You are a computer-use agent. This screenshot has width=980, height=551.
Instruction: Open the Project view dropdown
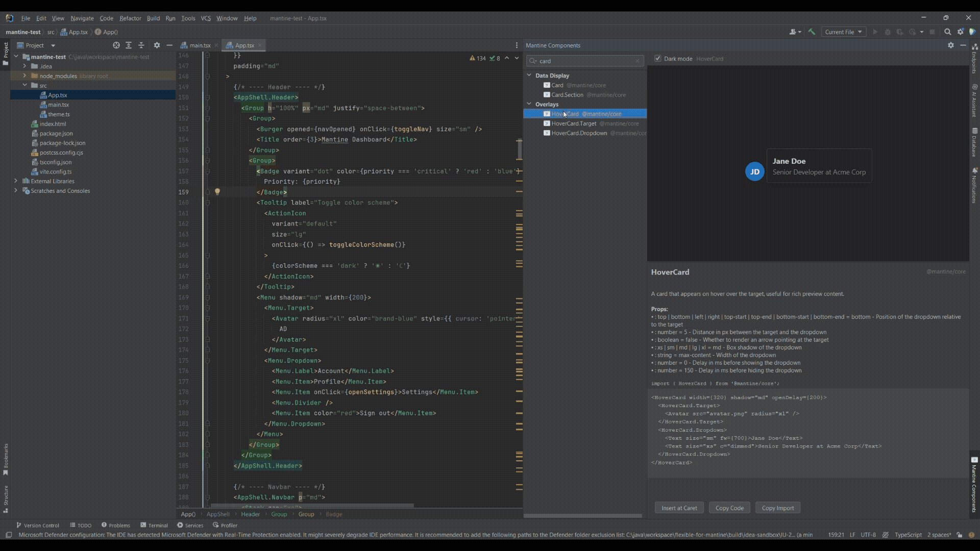point(36,45)
